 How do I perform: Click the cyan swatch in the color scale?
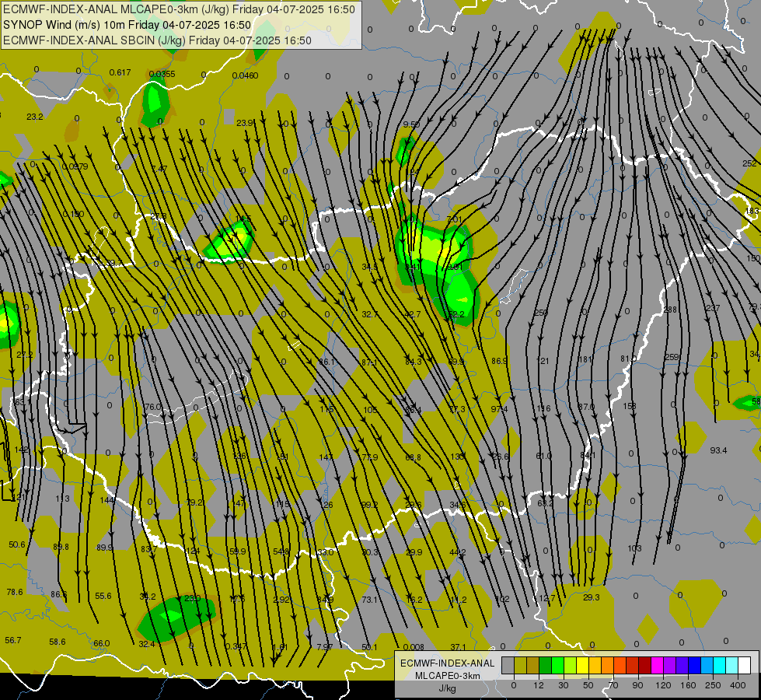719,665
